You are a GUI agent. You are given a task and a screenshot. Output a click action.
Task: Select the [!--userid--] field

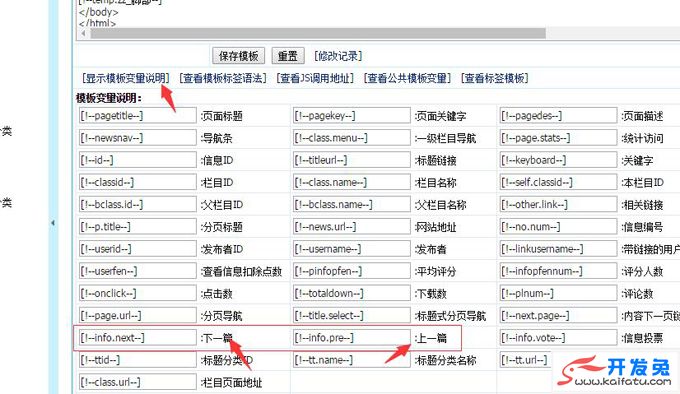[137, 249]
